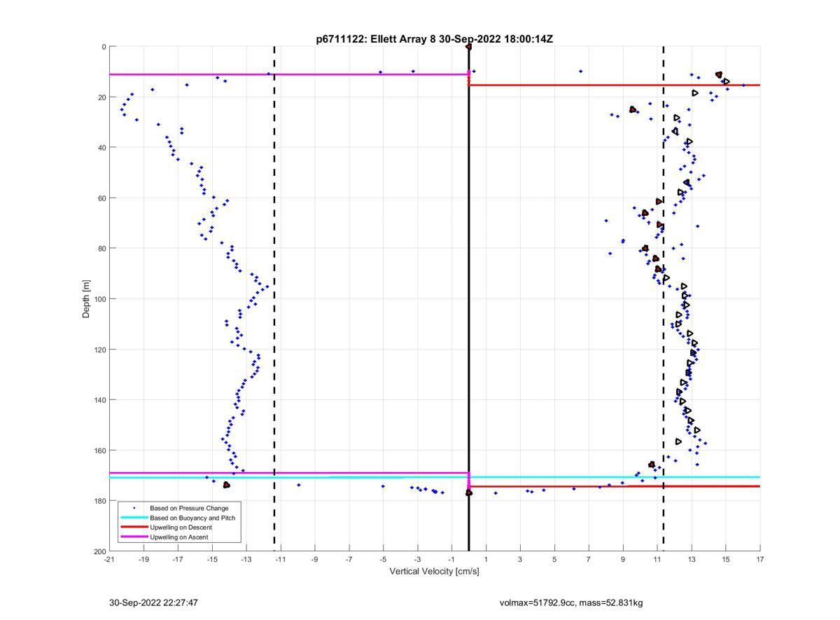
Task: Click x-axis tick label '-21'
Action: (x=109, y=559)
